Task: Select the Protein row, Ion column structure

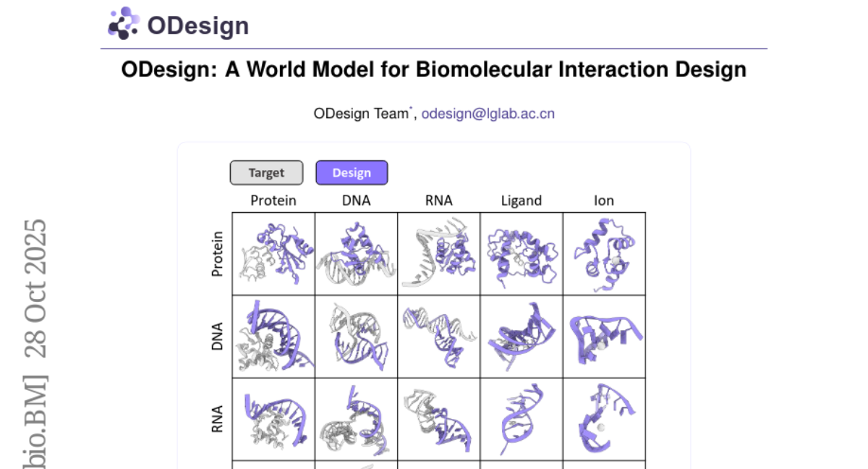Action: pos(603,254)
